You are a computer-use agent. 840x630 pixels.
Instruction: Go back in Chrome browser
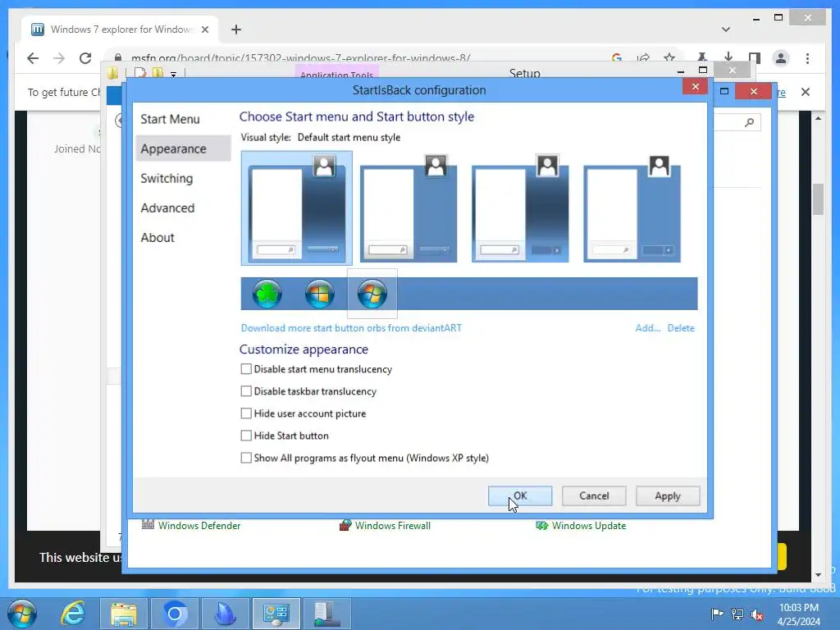(33, 58)
